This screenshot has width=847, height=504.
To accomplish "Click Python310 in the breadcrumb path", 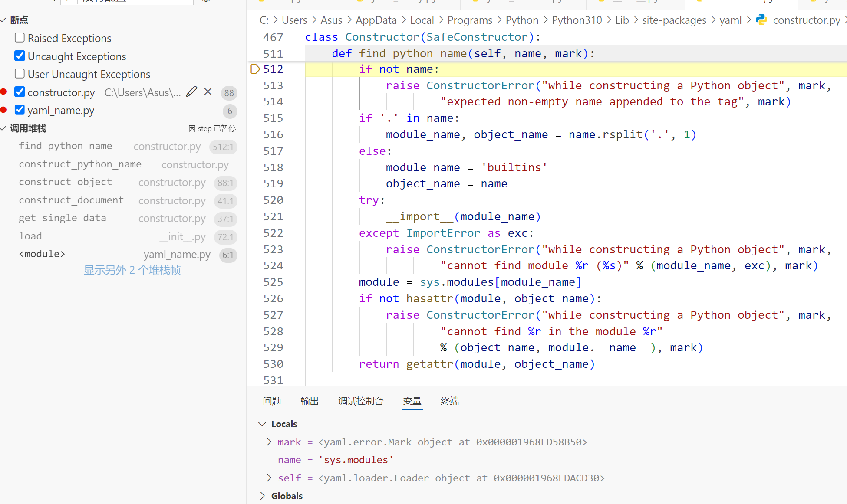I will 577,20.
